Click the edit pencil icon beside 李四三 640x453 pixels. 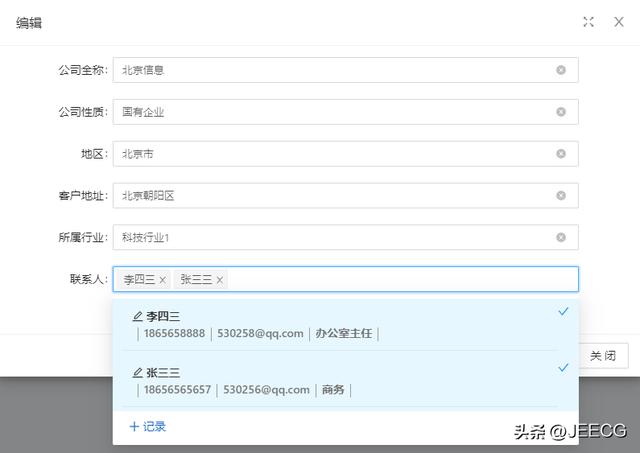[137, 316]
